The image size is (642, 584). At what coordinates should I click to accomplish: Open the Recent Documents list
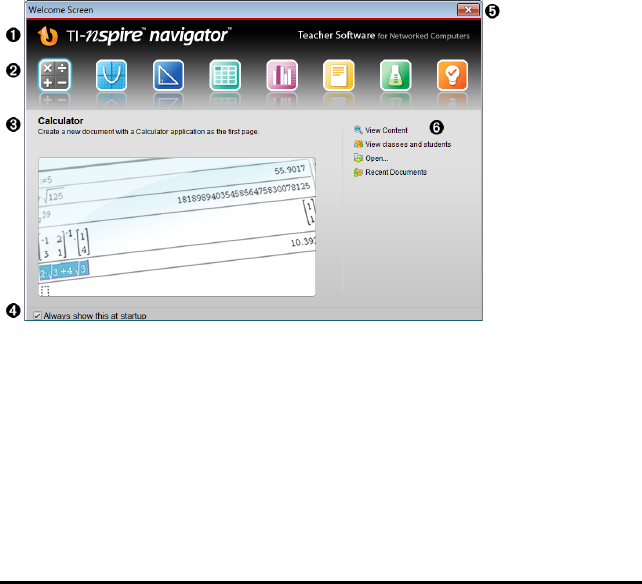click(396, 172)
